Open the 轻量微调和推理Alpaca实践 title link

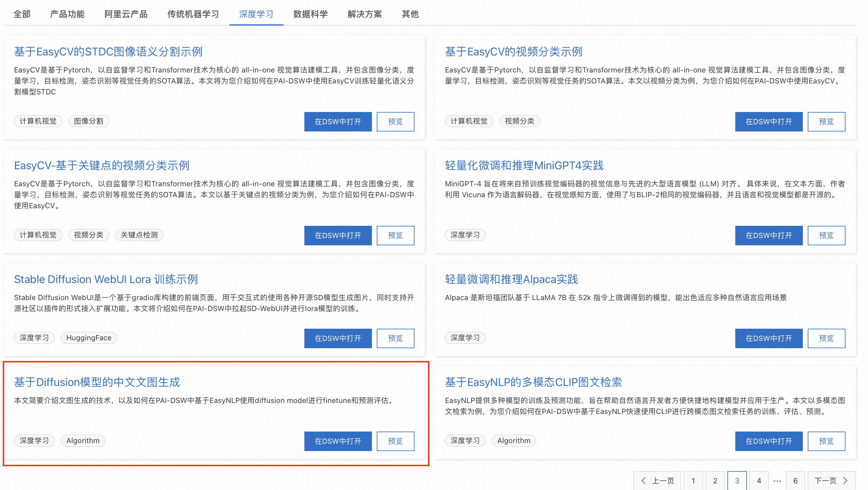[511, 279]
